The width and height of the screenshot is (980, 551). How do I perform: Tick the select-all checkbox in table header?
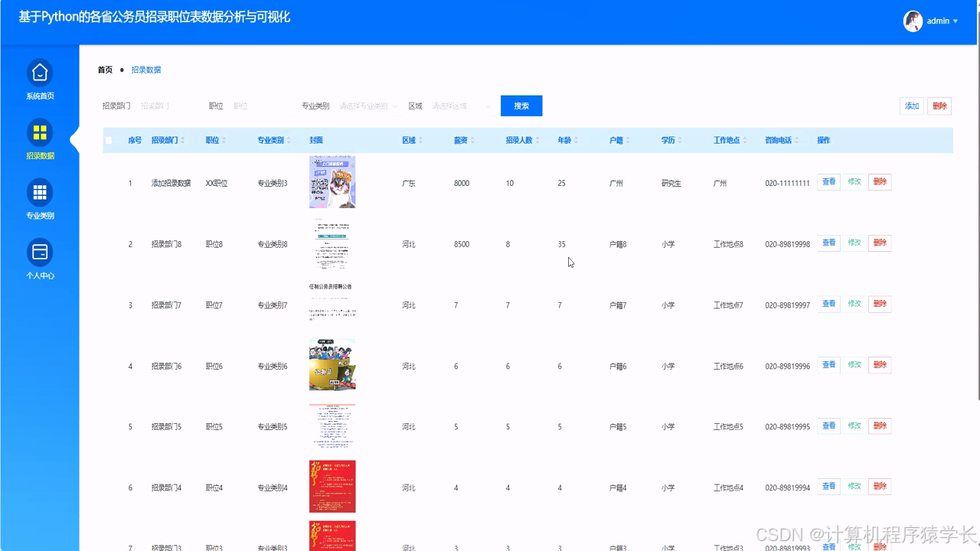(108, 140)
